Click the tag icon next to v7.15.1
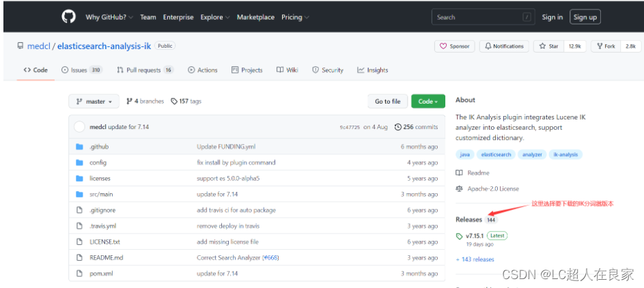The width and height of the screenshot is (644, 288). 459,236
